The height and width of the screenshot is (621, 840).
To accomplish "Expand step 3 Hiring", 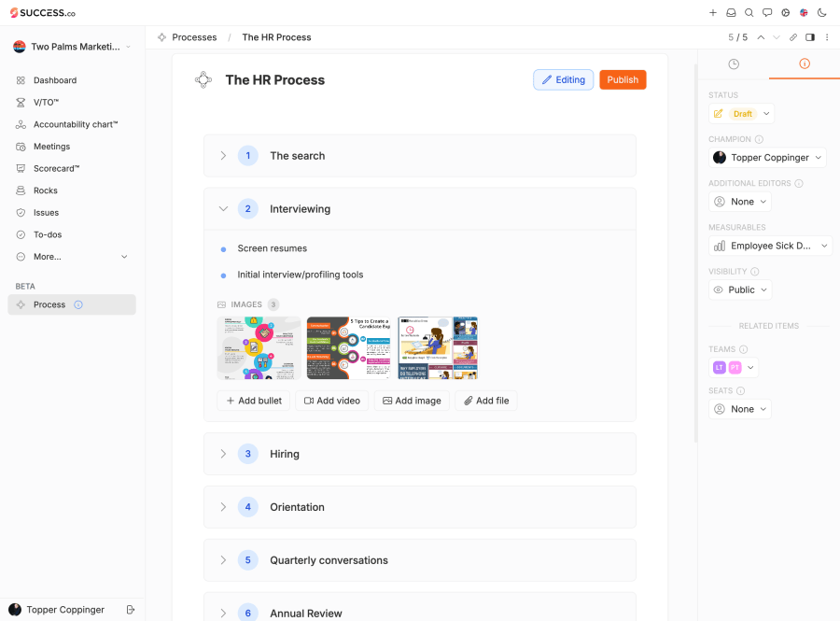I will [x=223, y=454].
